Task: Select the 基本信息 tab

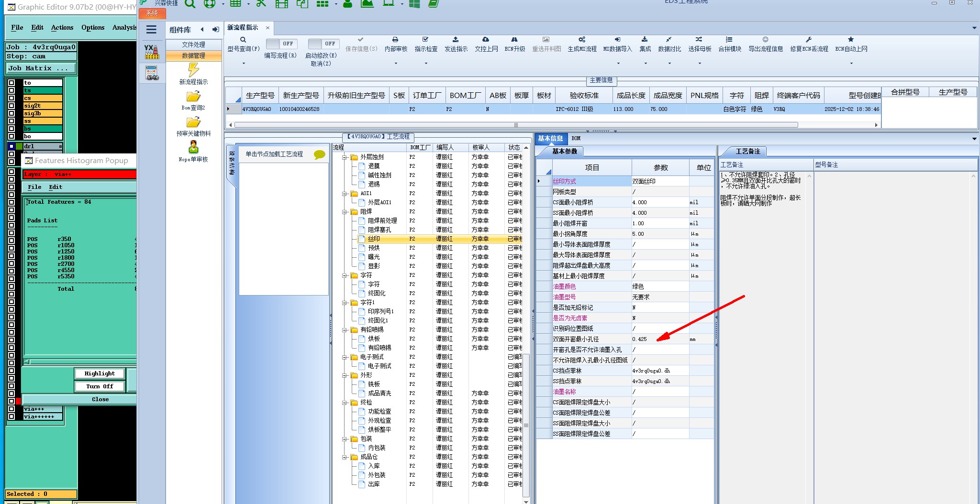Action: point(550,138)
